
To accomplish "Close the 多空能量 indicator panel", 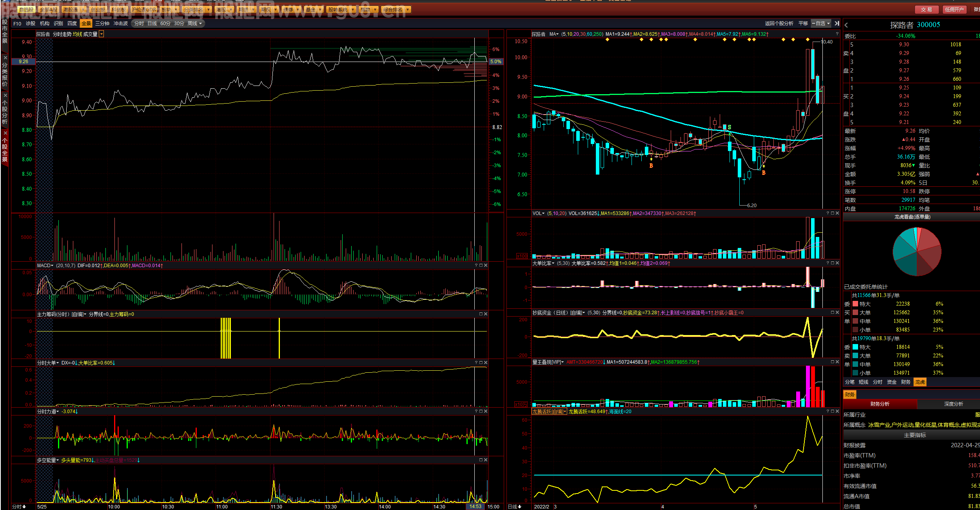I will pyautogui.click(x=486, y=460).
